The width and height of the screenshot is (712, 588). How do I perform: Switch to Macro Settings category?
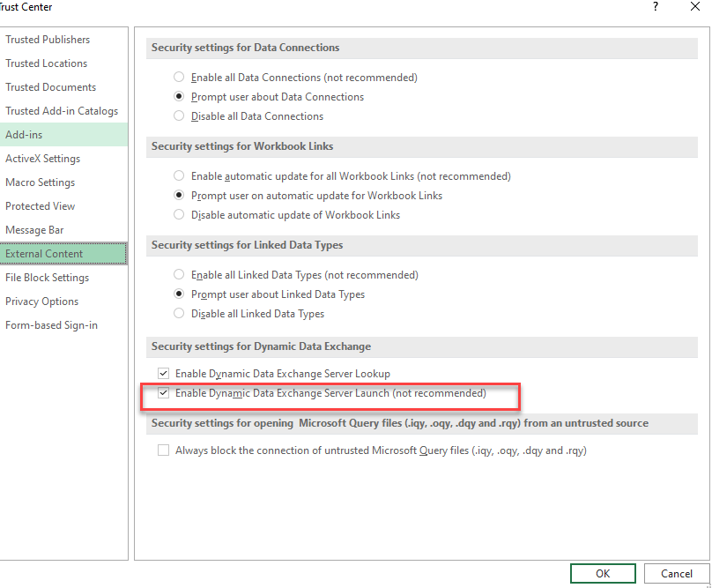point(40,182)
